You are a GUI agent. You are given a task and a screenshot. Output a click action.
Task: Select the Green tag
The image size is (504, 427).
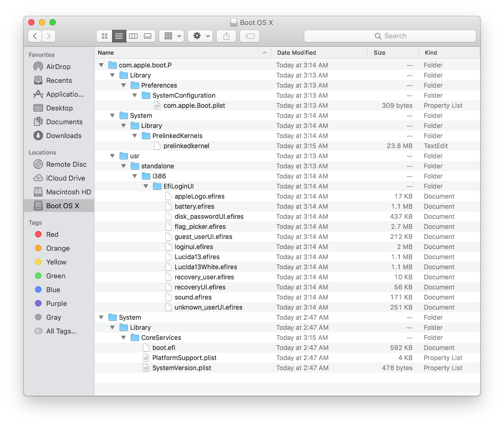point(59,276)
